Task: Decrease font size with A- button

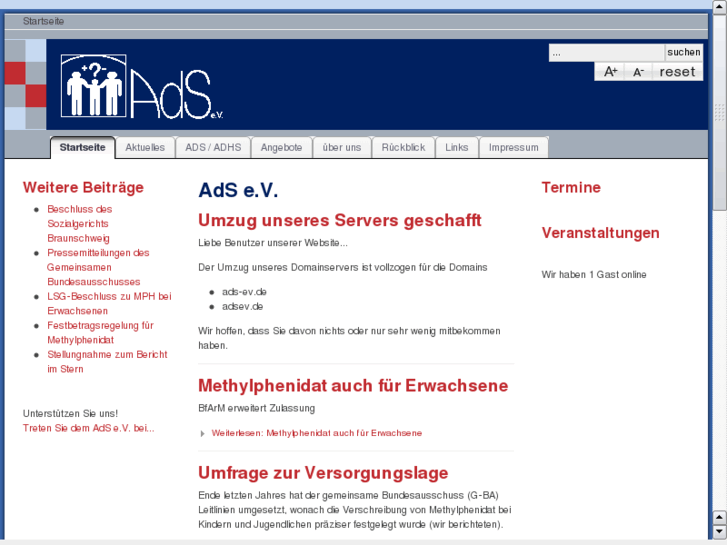Action: coord(638,71)
